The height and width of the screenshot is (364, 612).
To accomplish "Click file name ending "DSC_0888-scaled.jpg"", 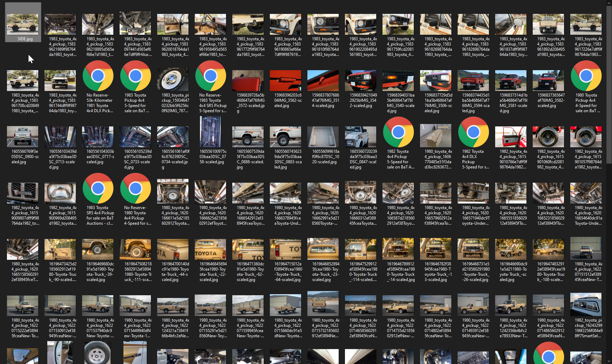I will click(x=250, y=159).
